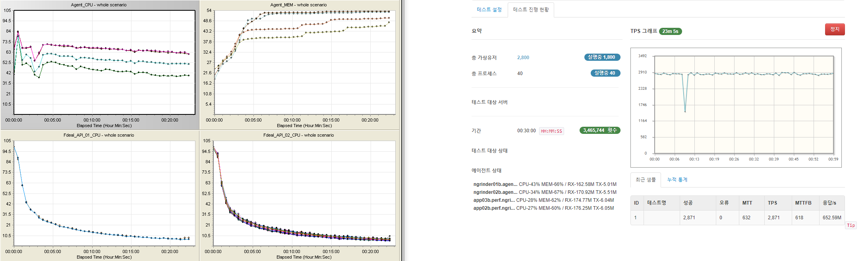Switch to the 테스트 설정 tab
This screenshot has width=868, height=261.
click(489, 10)
